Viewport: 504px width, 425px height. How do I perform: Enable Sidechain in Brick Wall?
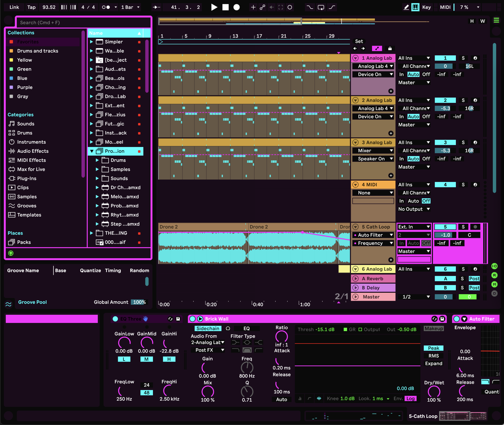click(x=207, y=328)
